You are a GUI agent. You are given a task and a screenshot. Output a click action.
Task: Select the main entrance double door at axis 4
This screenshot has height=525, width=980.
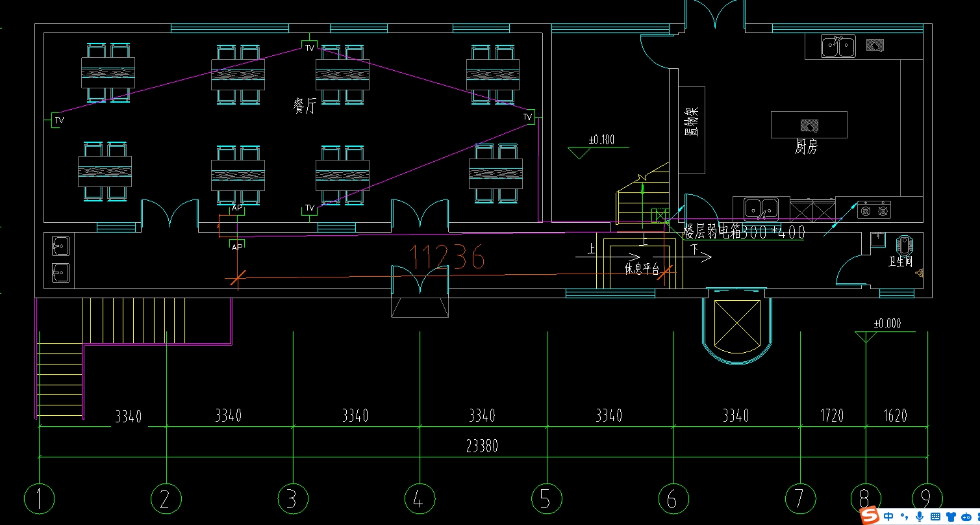(x=420, y=280)
